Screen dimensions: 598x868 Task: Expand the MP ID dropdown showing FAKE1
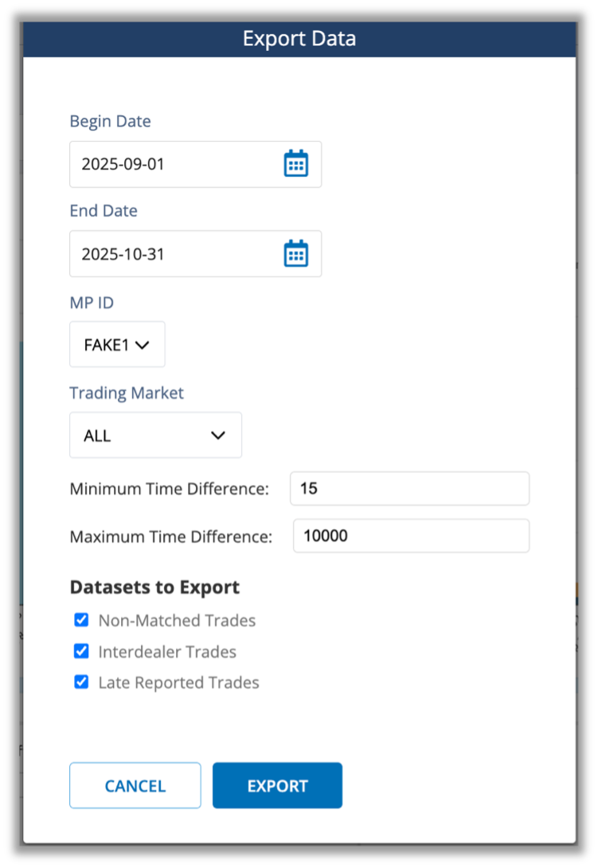click(117, 345)
